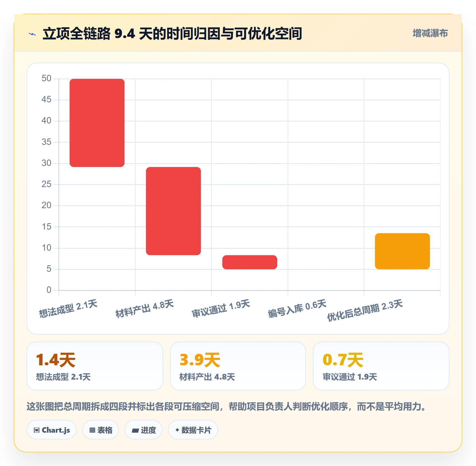Select the 表格 tag chip
The width and height of the screenshot is (476, 466).
click(101, 430)
